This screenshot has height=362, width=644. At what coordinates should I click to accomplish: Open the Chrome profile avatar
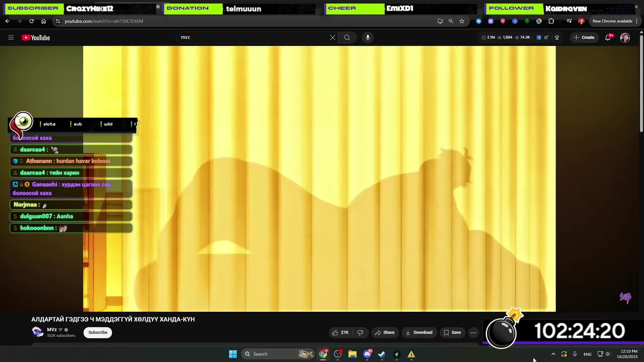tap(581, 21)
